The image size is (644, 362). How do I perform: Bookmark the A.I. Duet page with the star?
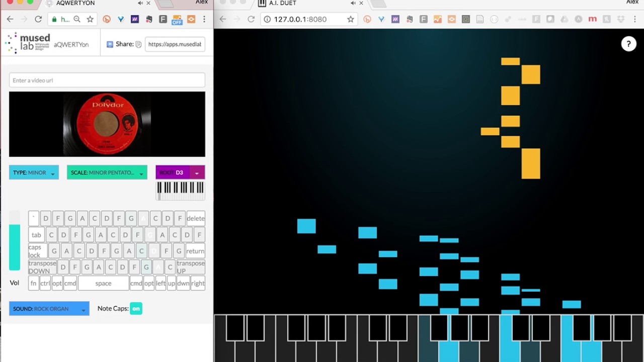(351, 19)
